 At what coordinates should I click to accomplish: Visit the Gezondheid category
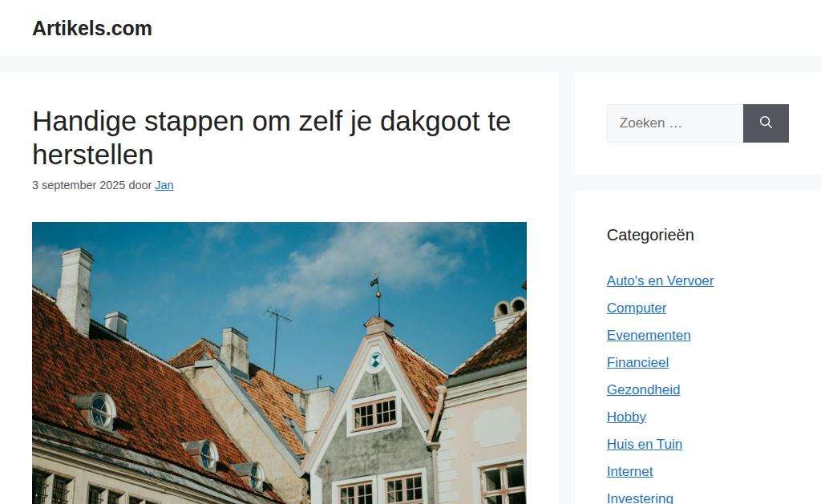(643, 389)
